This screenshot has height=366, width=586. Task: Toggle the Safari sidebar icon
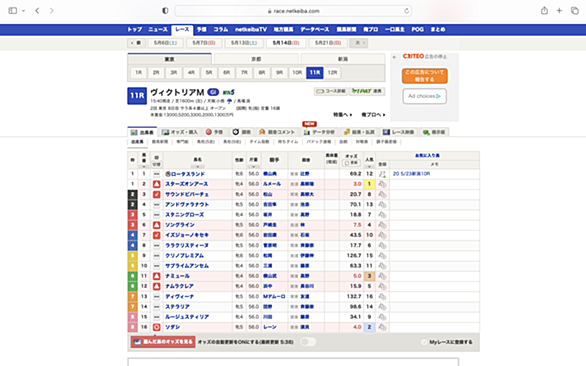(13, 11)
